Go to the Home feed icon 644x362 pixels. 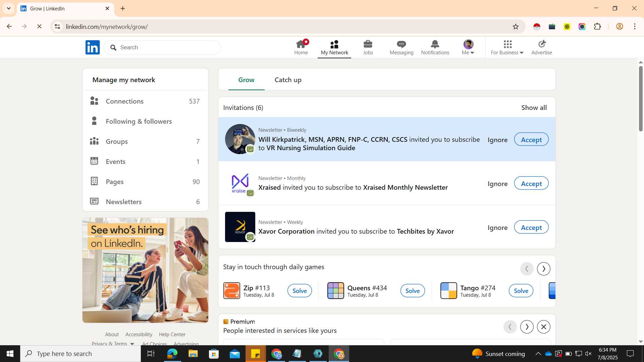click(x=301, y=47)
